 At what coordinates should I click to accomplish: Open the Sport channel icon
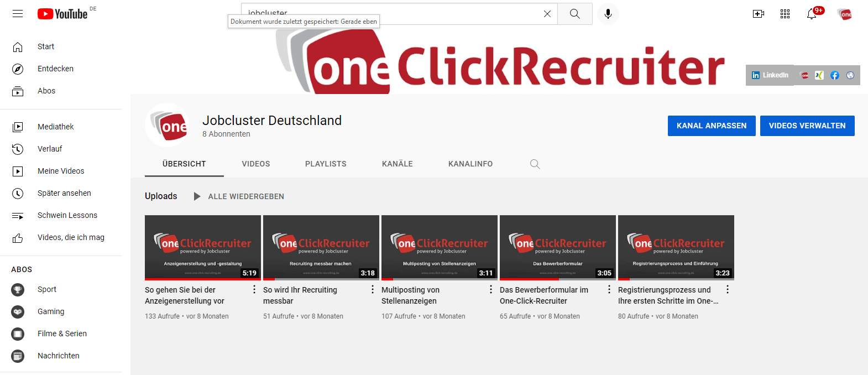[x=18, y=289]
